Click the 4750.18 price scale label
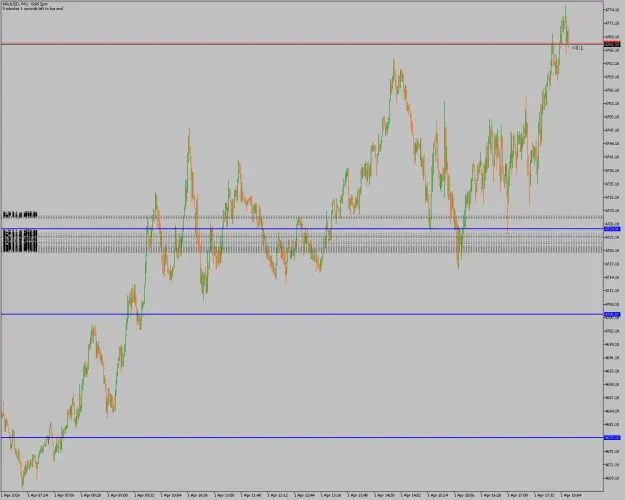This screenshot has height=500, width=625. (612, 117)
